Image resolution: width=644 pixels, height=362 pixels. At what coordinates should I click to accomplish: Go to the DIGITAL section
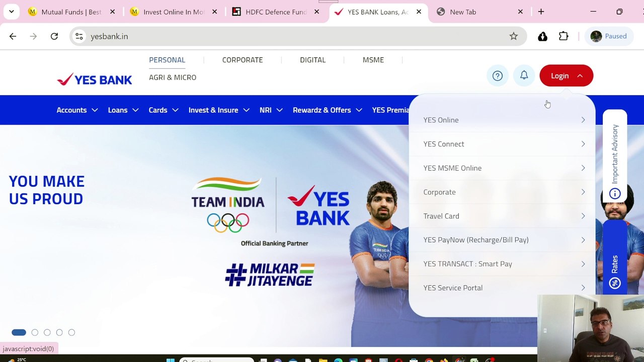pyautogui.click(x=312, y=60)
